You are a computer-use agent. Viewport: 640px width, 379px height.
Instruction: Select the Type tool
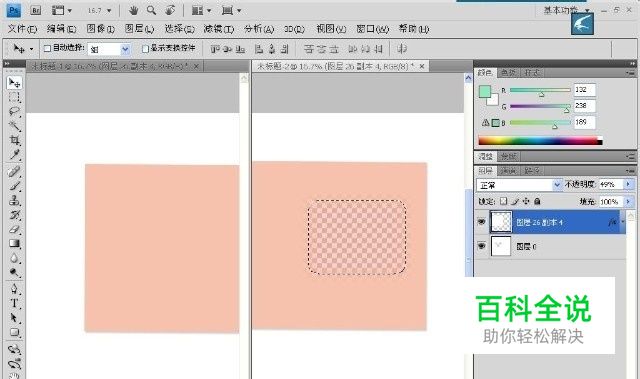[14, 303]
